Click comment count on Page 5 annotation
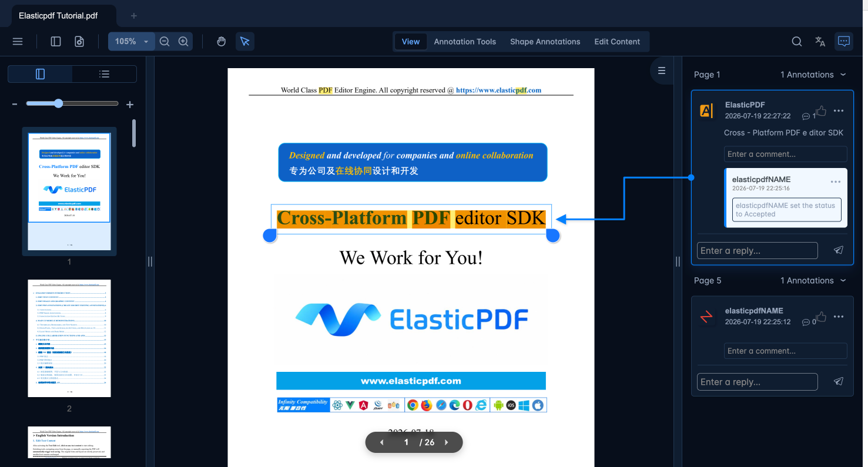 pos(809,322)
